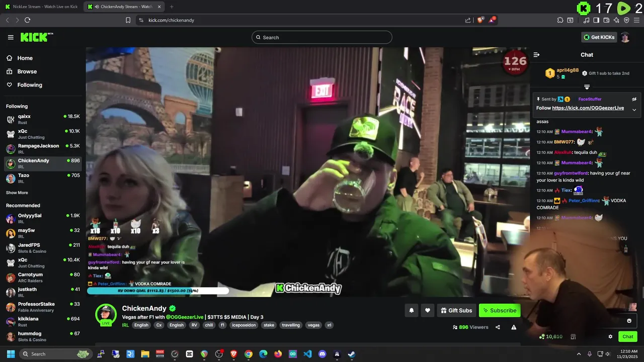
Task: Click the green Chat send button
Action: point(628,337)
